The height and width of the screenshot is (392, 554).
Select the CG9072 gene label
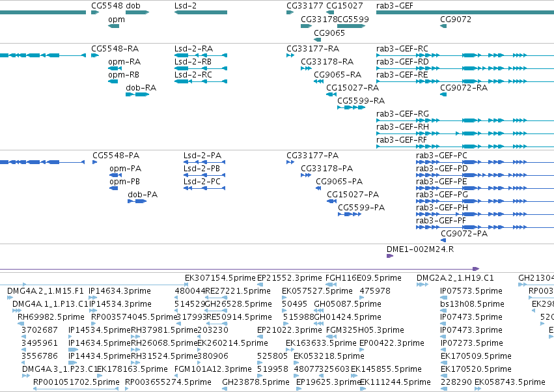tap(456, 20)
